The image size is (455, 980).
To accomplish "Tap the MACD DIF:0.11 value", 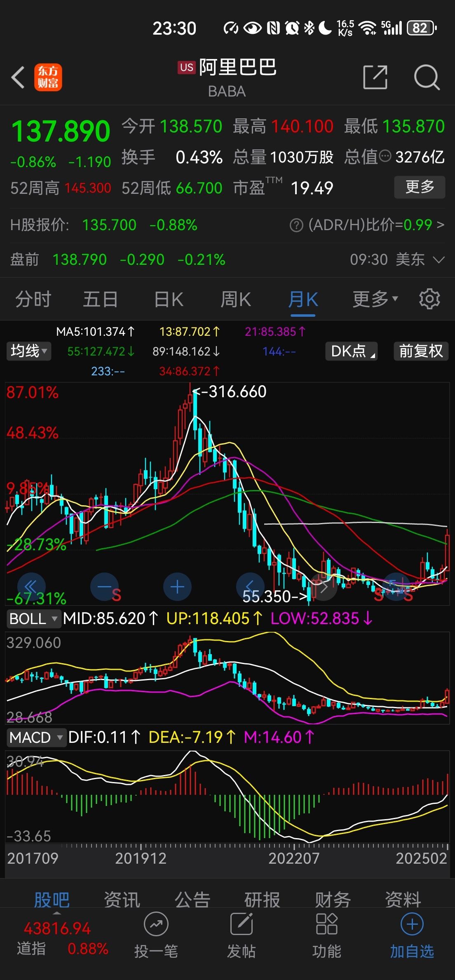I will coord(104,737).
